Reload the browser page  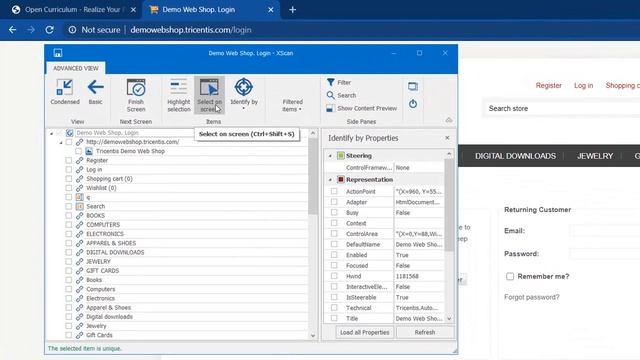click(x=49, y=30)
